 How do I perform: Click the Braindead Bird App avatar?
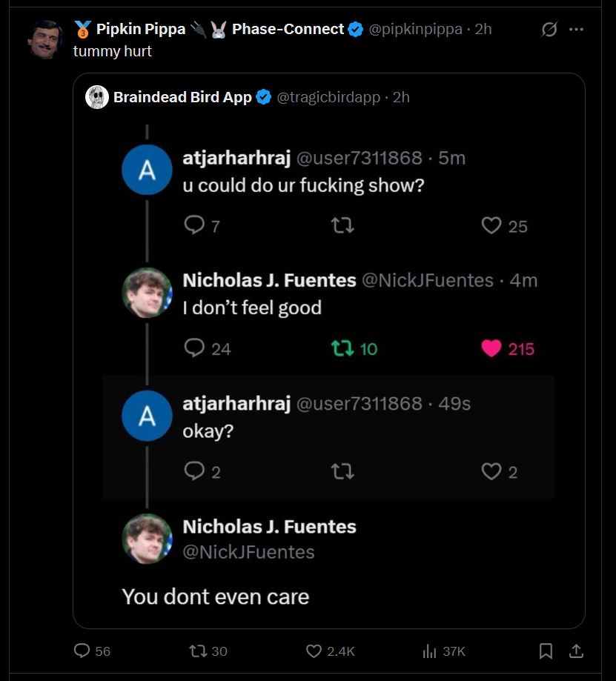tap(97, 97)
